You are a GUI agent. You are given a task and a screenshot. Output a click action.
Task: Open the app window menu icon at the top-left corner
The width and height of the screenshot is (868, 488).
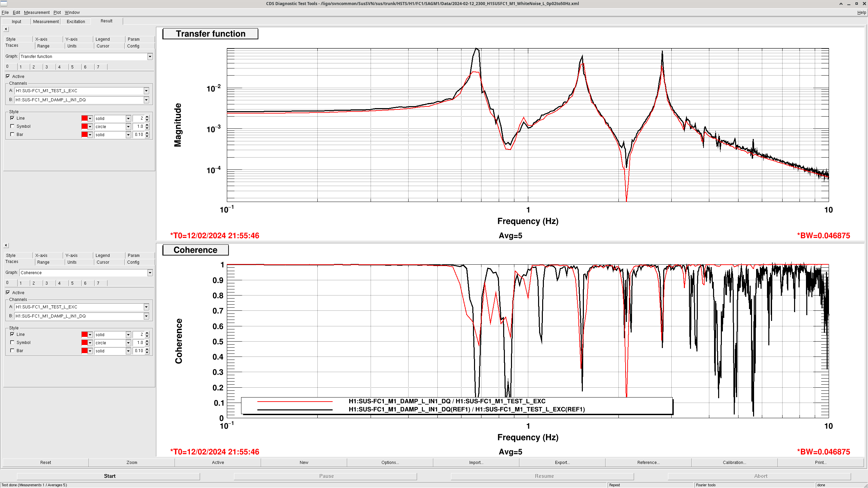tap(3, 3)
